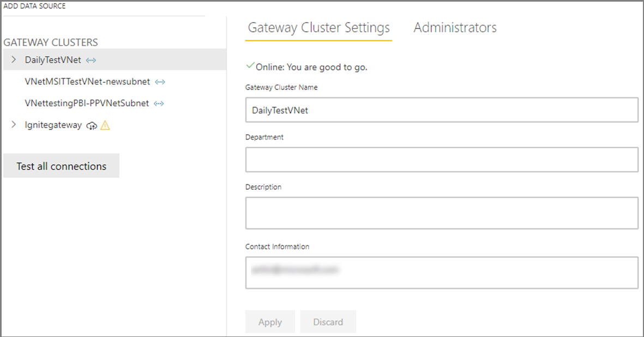The width and height of the screenshot is (644, 337).
Task: Select the Gateway Cluster Settings tab
Action: (318, 27)
